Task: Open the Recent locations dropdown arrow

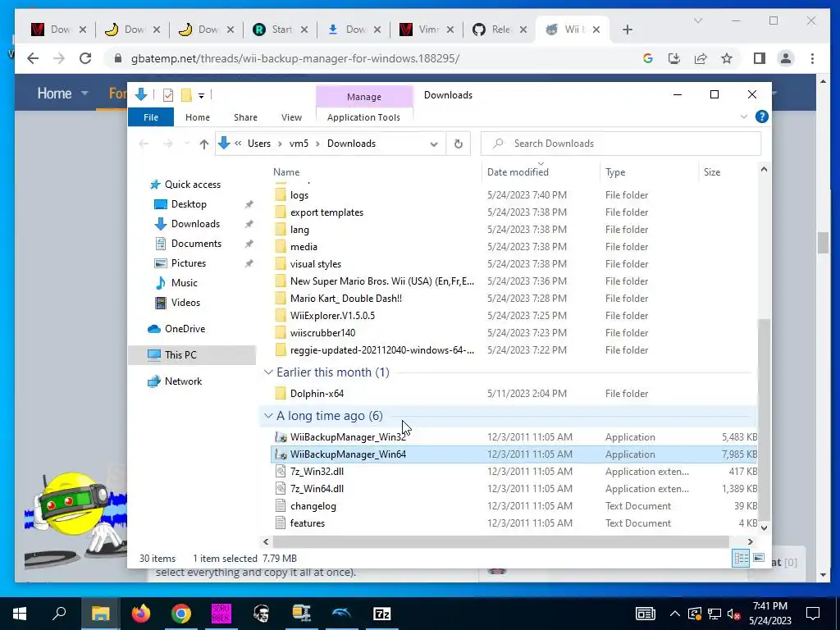Action: coord(186,144)
